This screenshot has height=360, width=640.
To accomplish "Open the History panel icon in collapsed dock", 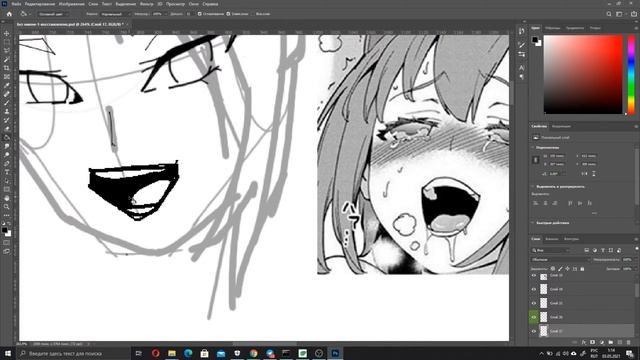I will (522, 31).
